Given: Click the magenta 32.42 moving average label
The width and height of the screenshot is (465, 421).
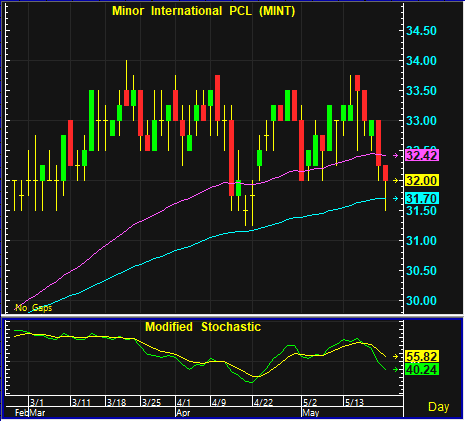Looking at the screenshot, I should point(422,156).
